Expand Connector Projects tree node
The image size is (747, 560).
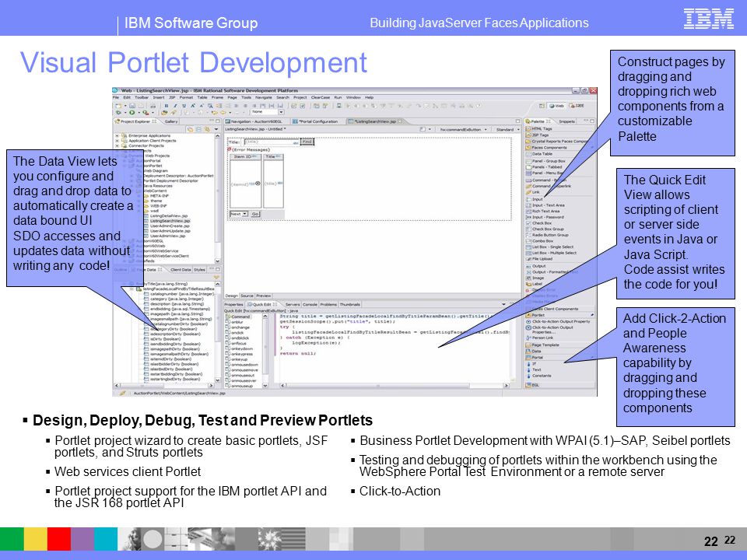click(x=117, y=145)
